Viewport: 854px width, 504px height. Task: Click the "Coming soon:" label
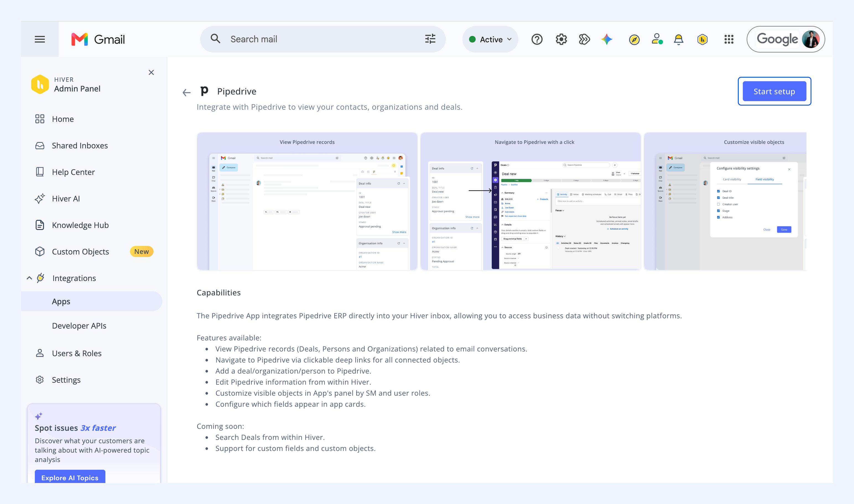220,426
